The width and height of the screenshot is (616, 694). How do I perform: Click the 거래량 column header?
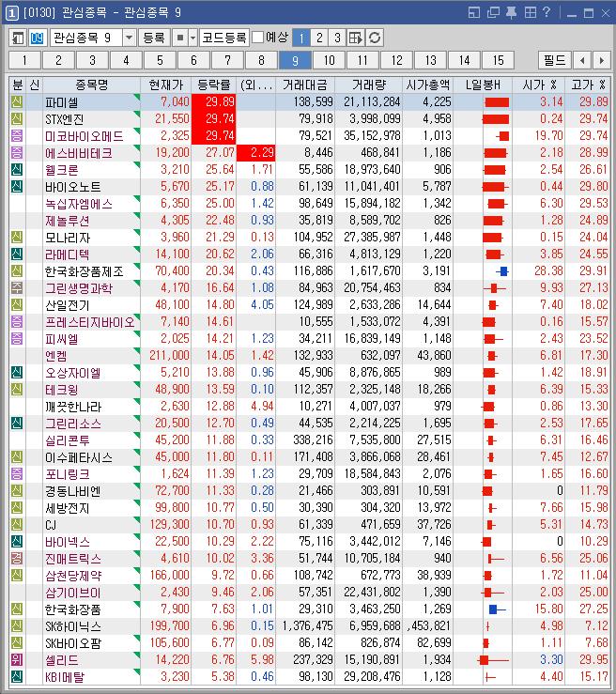click(369, 85)
